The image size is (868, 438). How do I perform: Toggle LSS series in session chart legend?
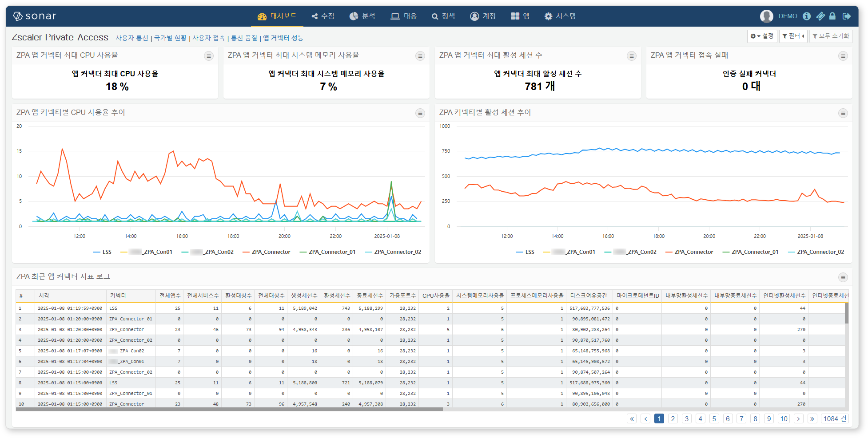526,252
